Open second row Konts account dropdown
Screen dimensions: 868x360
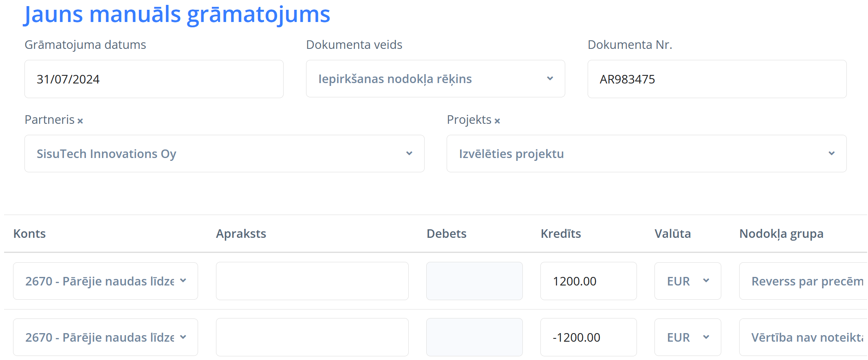[x=106, y=337]
